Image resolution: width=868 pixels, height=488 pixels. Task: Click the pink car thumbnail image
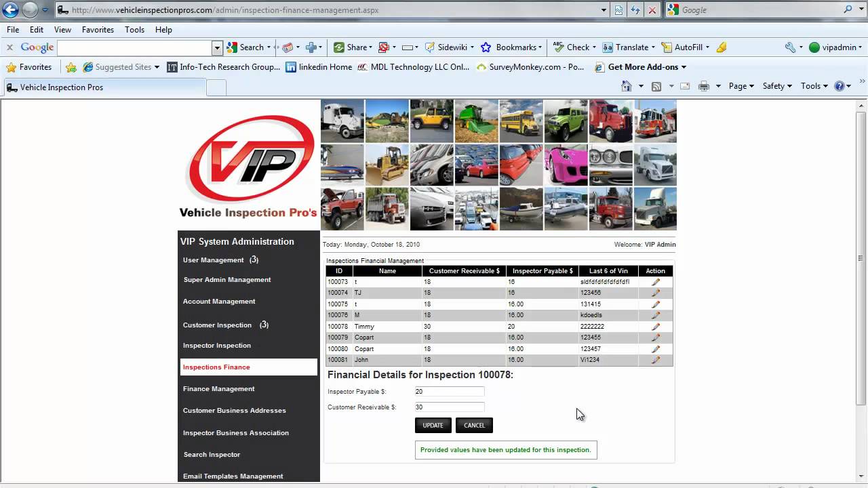[566, 165]
